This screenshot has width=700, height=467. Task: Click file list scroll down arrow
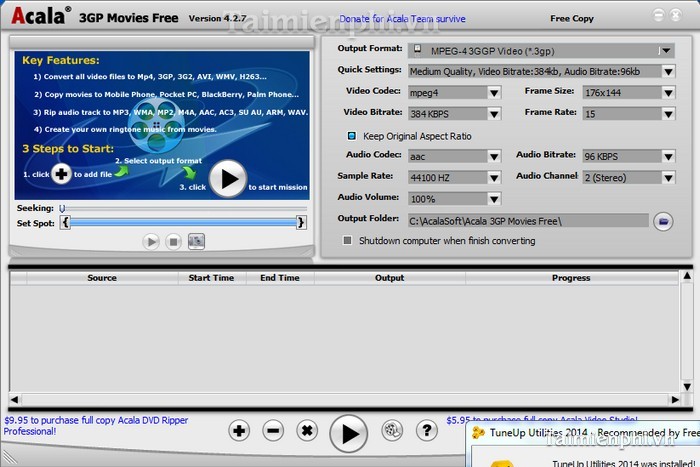tap(687, 387)
